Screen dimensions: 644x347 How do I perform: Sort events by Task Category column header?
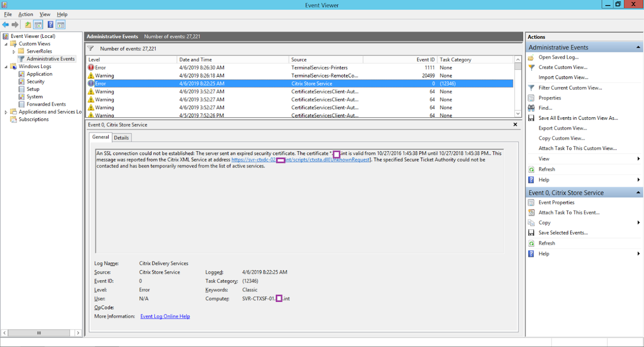pos(476,59)
